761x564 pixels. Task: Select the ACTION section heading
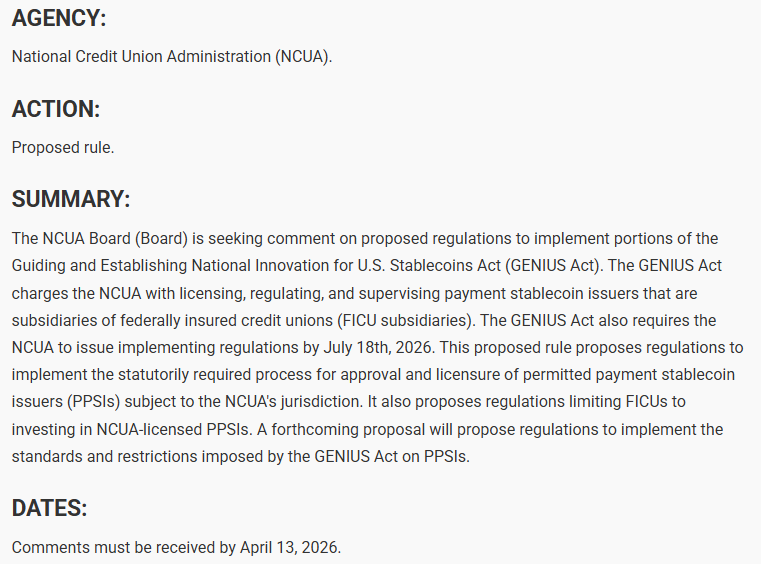pos(56,109)
